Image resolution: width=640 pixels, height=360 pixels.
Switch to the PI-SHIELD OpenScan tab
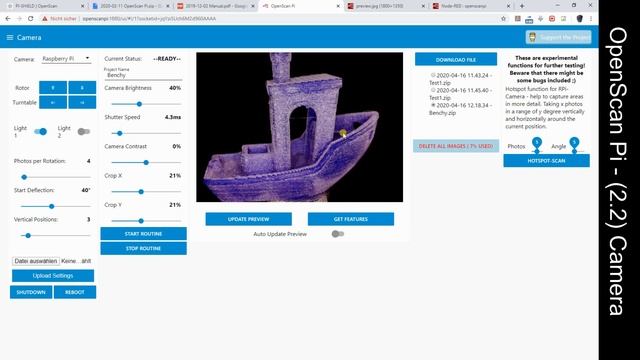[45, 6]
